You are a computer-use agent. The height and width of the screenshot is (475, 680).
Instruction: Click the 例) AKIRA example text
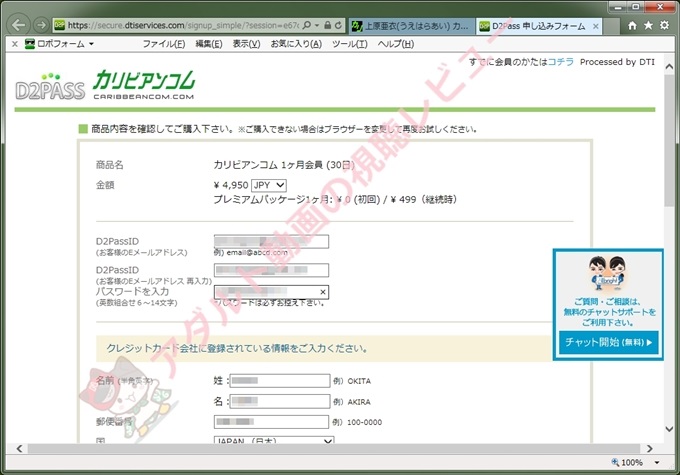click(x=352, y=402)
